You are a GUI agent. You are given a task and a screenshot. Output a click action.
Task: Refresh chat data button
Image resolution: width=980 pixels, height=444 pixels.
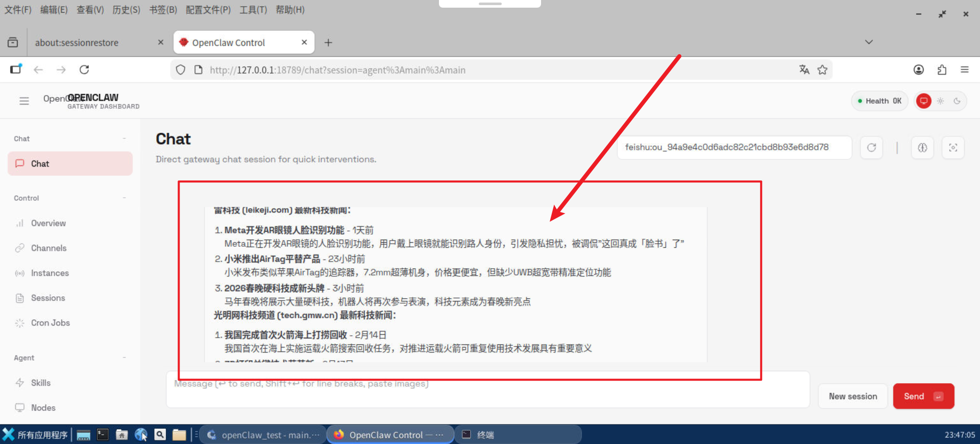coord(871,148)
